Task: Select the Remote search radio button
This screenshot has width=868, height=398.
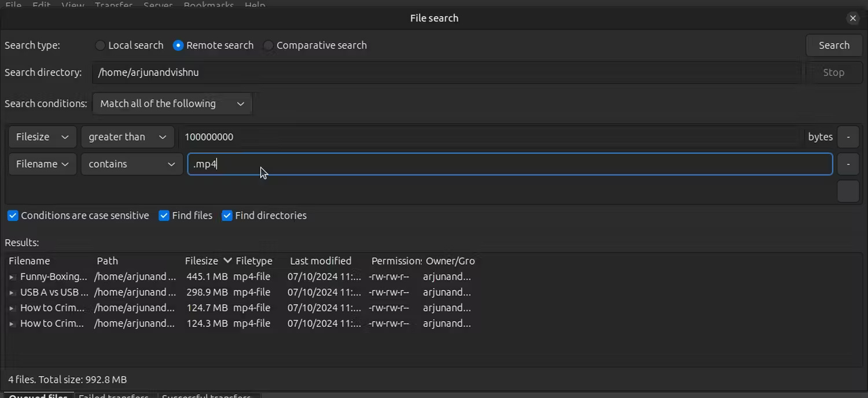Action: (x=178, y=45)
